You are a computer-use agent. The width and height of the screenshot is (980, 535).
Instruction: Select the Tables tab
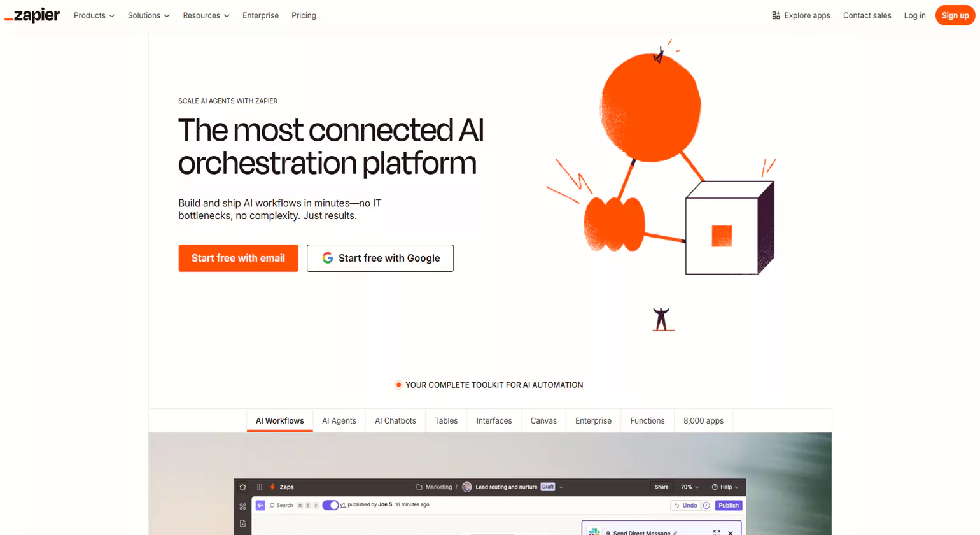coord(446,421)
